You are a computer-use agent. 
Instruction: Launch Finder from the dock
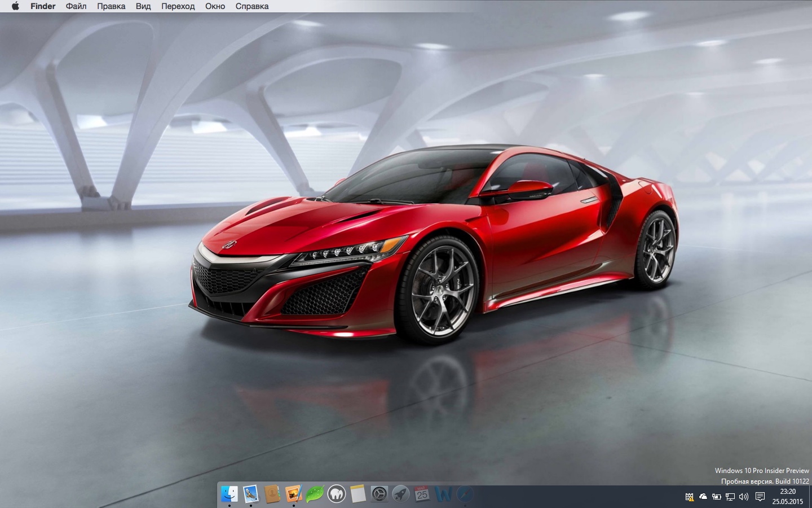coord(230,494)
